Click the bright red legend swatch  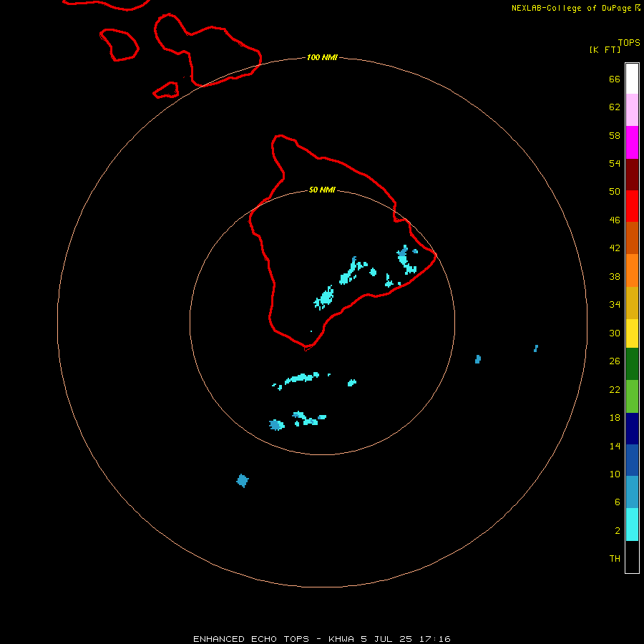[632, 206]
